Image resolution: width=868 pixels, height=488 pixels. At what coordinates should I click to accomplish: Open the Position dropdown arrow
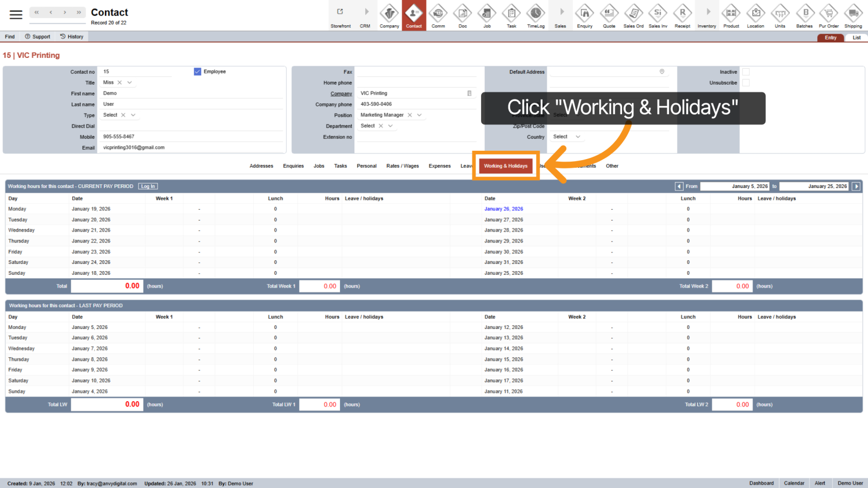tap(420, 115)
